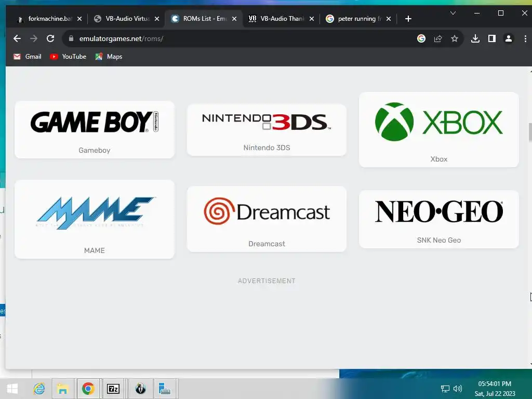Open the Gmail bookmark
The height and width of the screenshot is (399, 532).
tap(27, 57)
